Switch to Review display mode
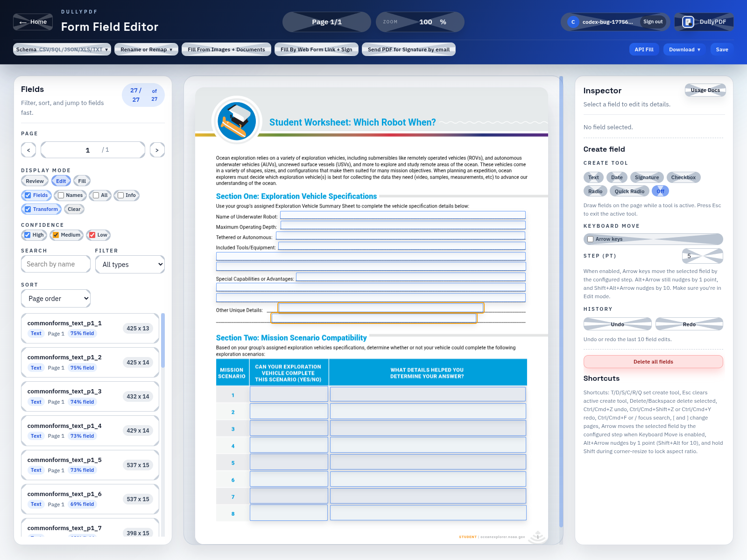 point(35,181)
